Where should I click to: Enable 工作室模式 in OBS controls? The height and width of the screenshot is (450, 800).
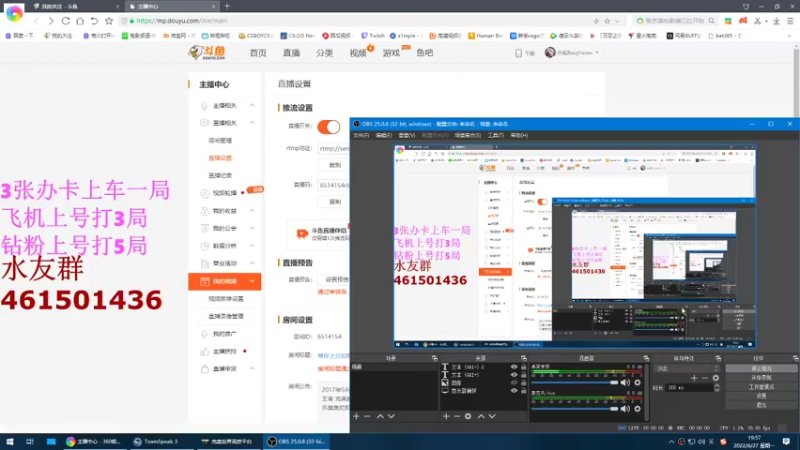click(761, 387)
